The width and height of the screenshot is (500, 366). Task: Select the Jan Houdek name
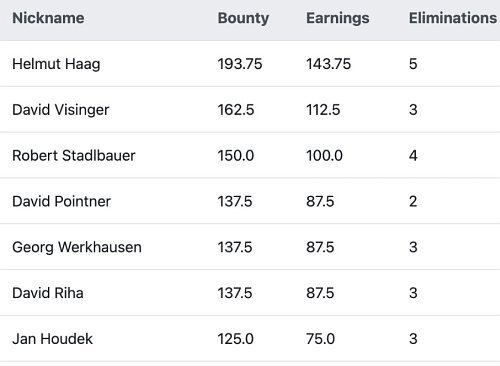coord(52,339)
